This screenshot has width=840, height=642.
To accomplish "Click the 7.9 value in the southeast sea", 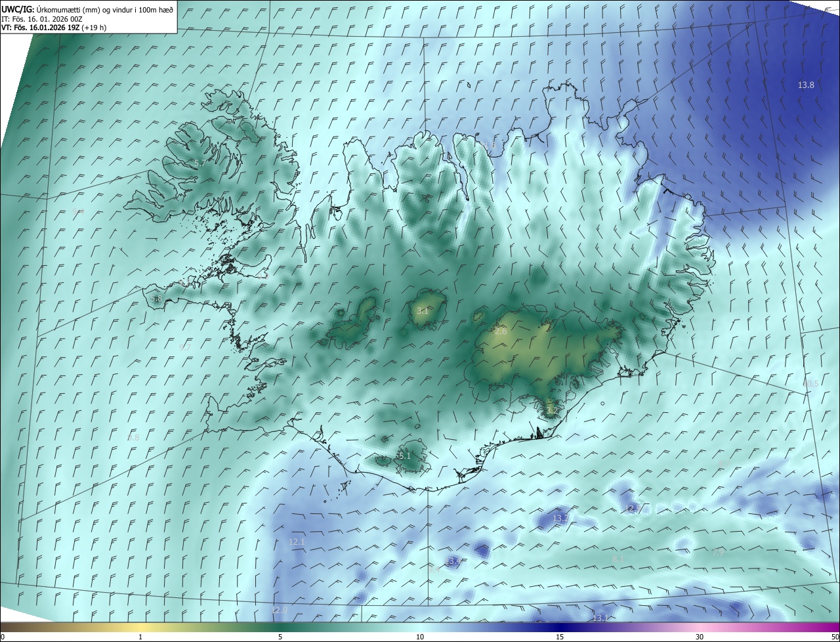I will 718,552.
